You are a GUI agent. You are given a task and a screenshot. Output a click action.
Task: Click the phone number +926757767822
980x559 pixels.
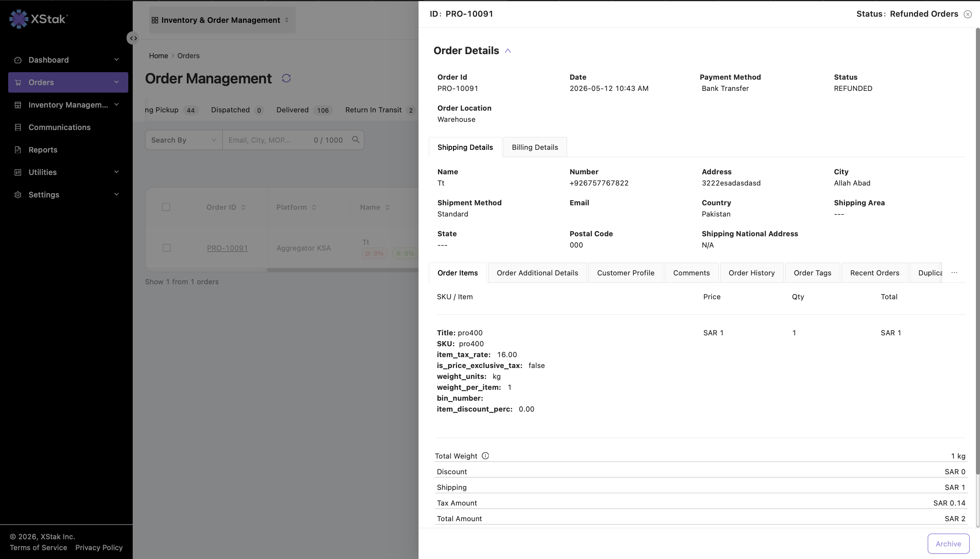599,183
